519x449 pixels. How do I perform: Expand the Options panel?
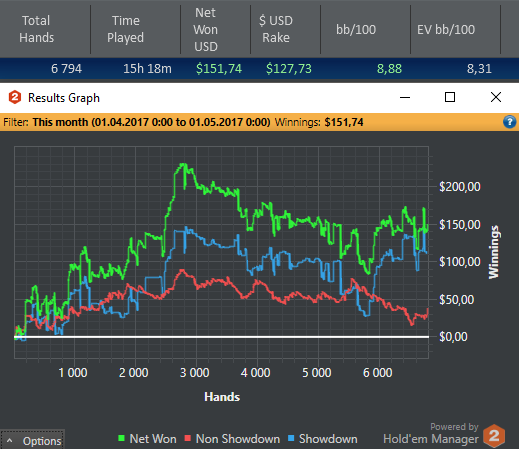pyautogui.click(x=32, y=440)
